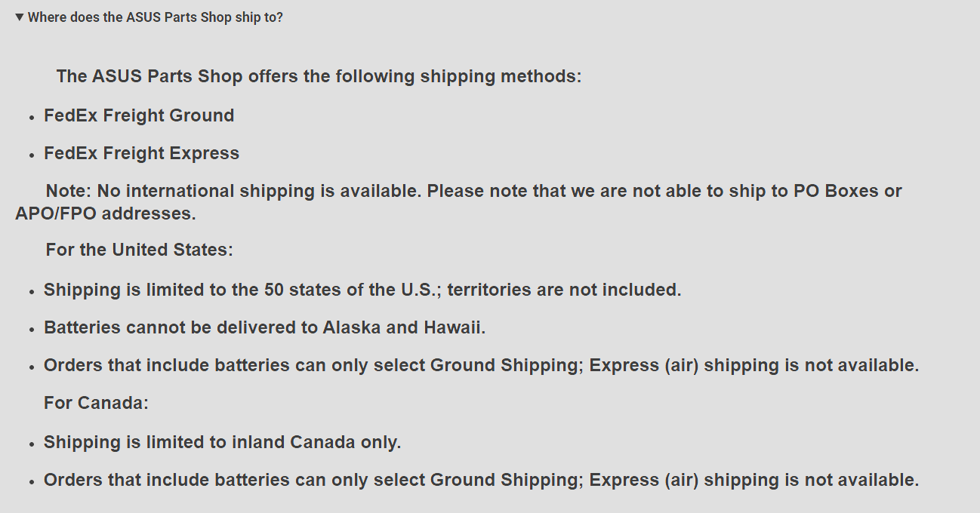Click the bullet before 'Shipping is limited to the 50 states'
This screenshot has width=980, height=513.
(32, 292)
